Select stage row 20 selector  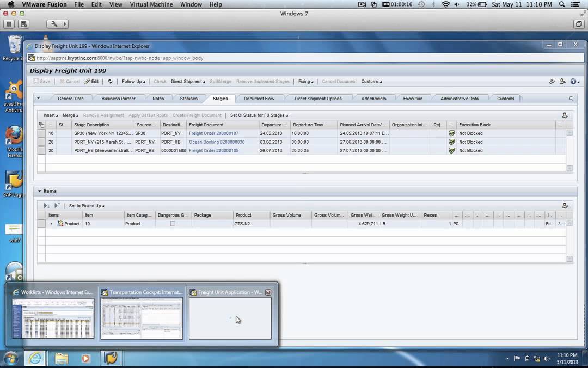tap(41, 142)
